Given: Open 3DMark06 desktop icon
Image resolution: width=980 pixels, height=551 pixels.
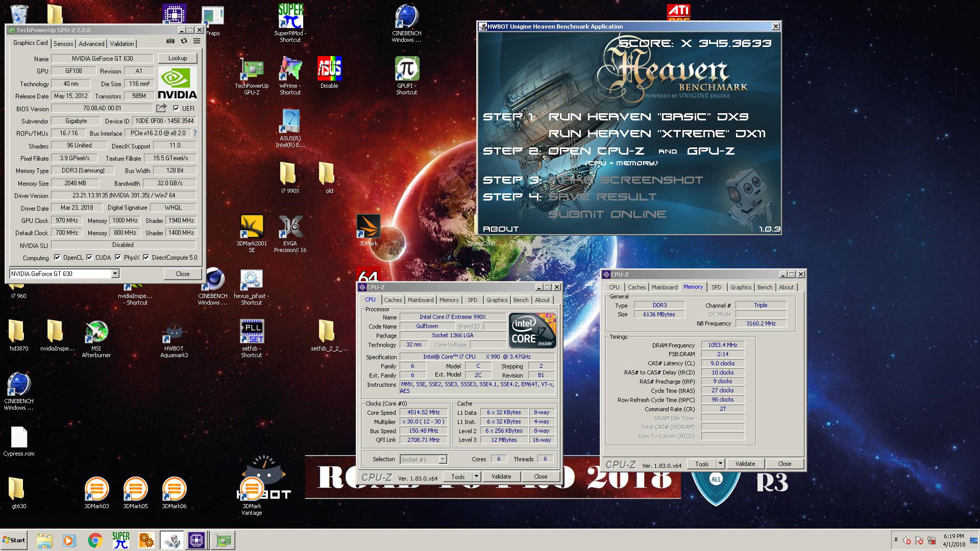Looking at the screenshot, I should click(174, 492).
